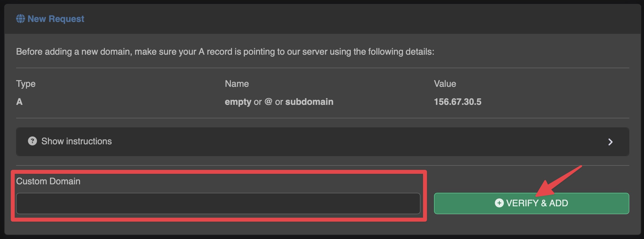Click the plus icon inside Verify & Add
The height and width of the screenshot is (239, 644).
499,203
